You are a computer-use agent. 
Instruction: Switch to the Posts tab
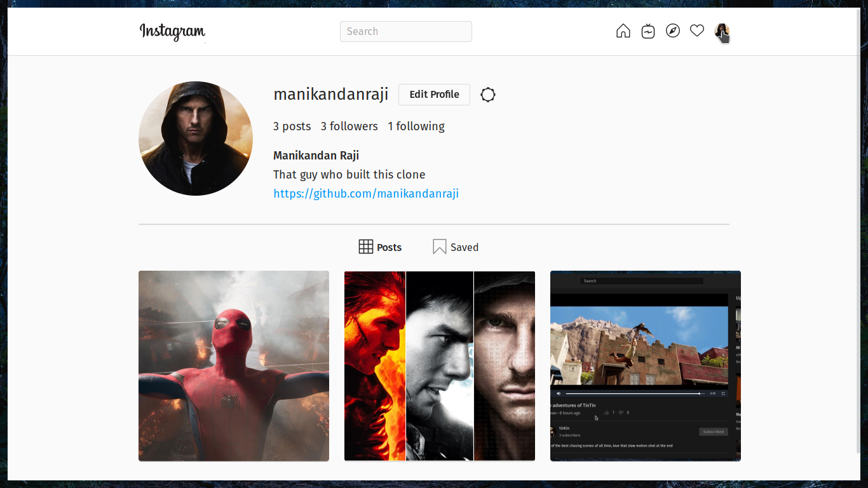380,247
